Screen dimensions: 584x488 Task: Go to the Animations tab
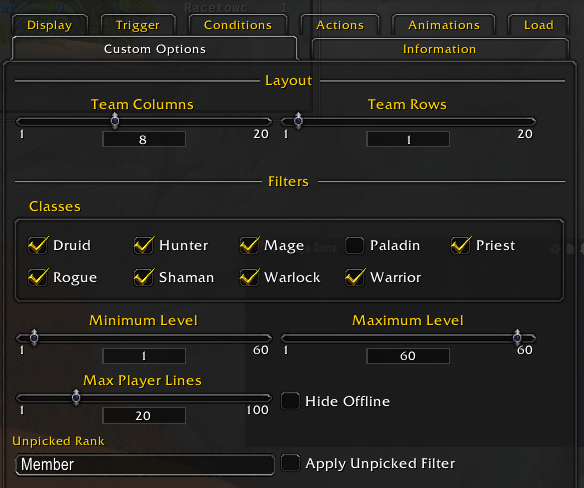[x=444, y=25]
